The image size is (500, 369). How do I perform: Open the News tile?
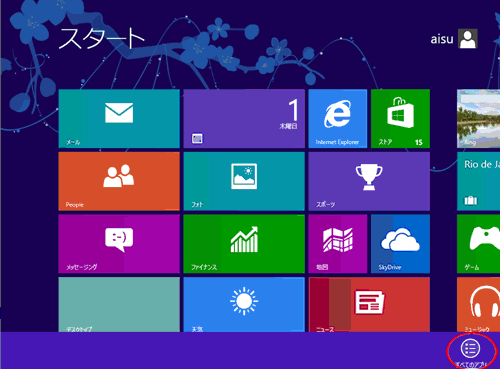point(369,305)
